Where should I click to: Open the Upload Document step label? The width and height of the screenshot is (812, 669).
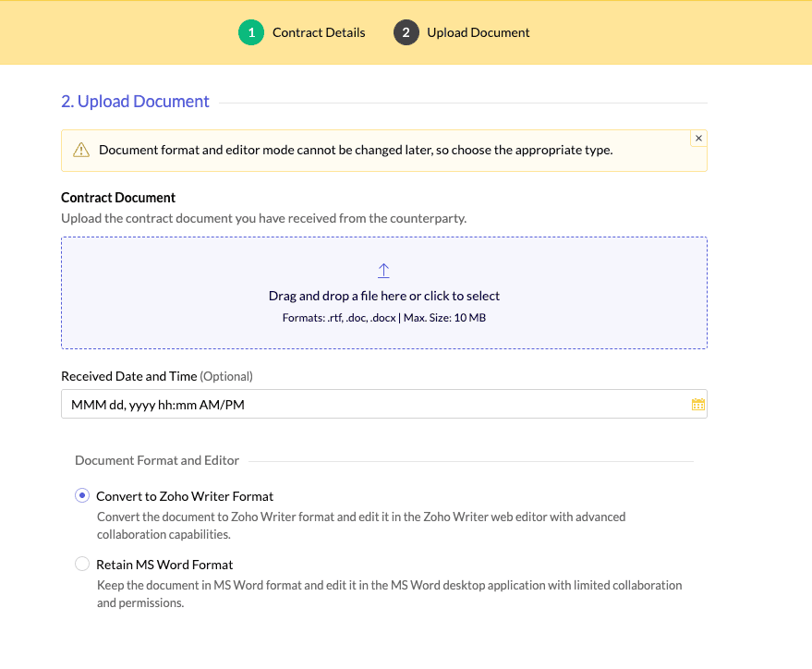coord(478,32)
